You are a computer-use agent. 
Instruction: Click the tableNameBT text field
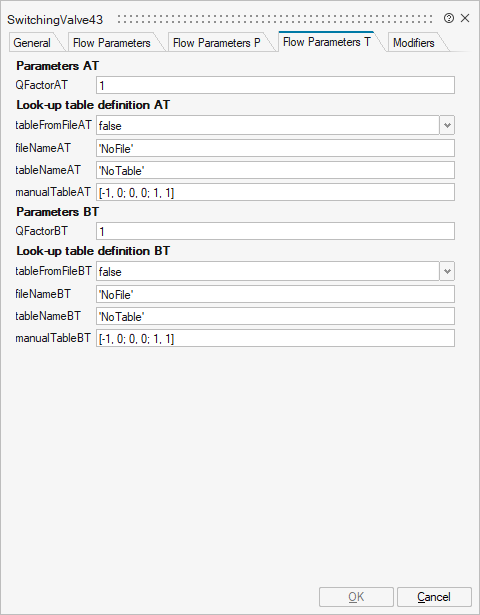[x=275, y=316]
